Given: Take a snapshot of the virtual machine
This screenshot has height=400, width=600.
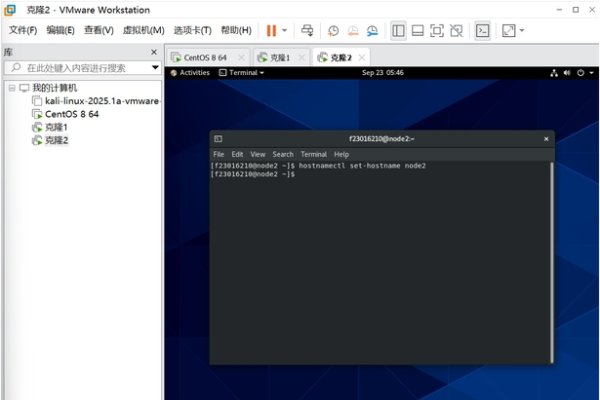Looking at the screenshot, I should pyautogui.click(x=333, y=31).
